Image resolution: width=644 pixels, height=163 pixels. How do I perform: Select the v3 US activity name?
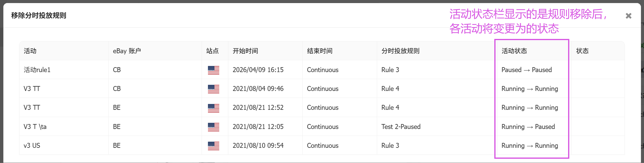32,146
